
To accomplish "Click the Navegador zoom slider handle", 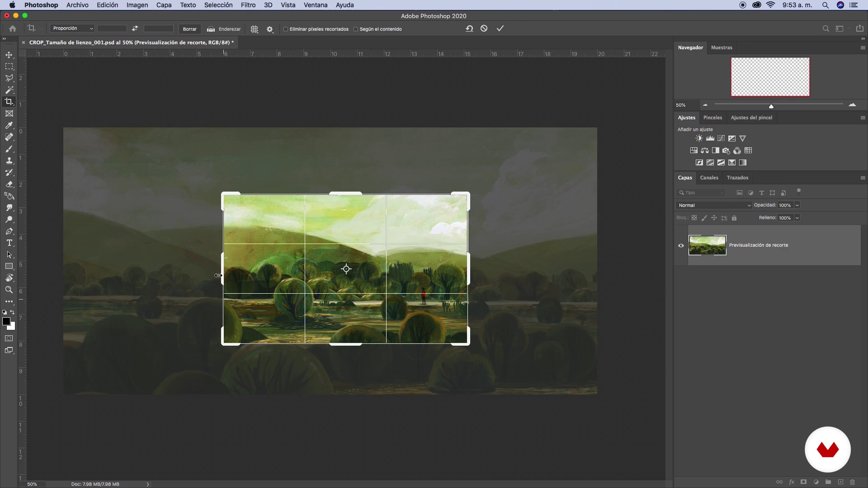I will [x=771, y=106].
